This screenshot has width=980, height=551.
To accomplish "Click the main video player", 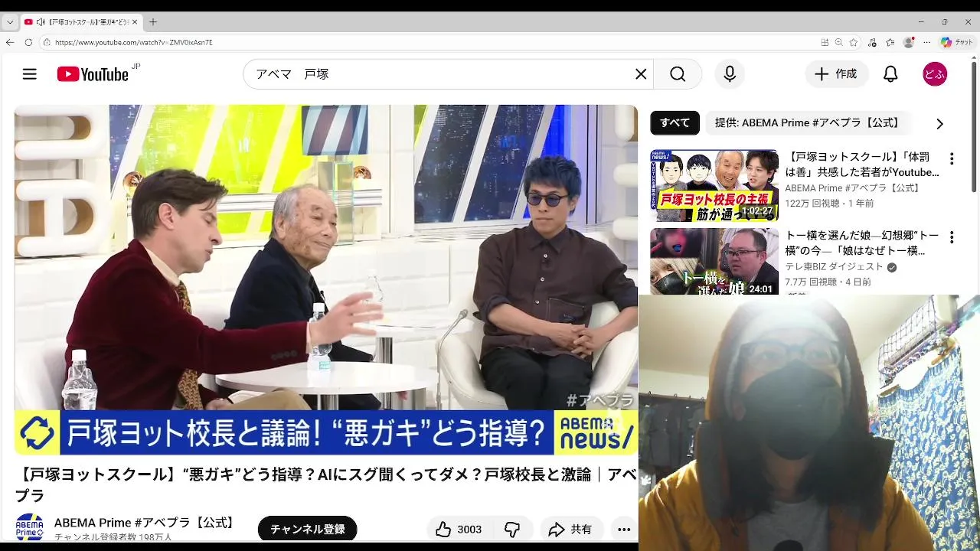I will (x=325, y=280).
